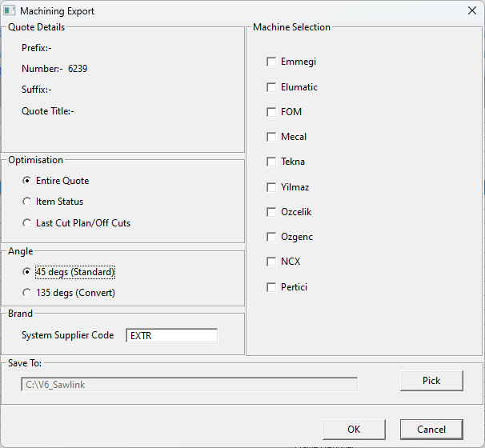This screenshot has width=485, height=448.
Task: Check the Ozcelik machine checkbox
Action: 272,212
